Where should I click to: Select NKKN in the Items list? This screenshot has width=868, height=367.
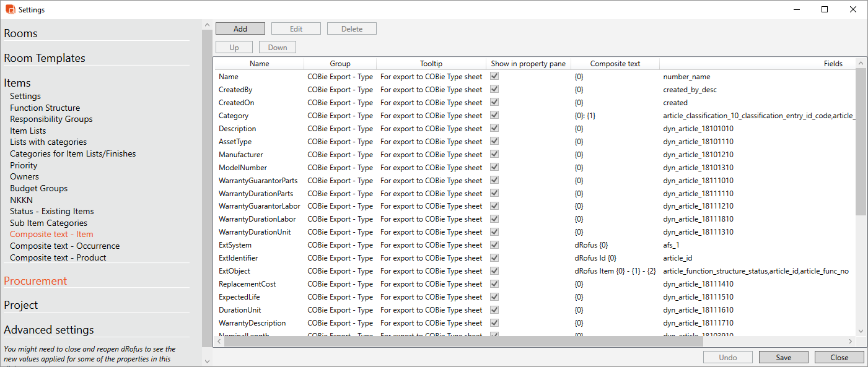(x=21, y=199)
